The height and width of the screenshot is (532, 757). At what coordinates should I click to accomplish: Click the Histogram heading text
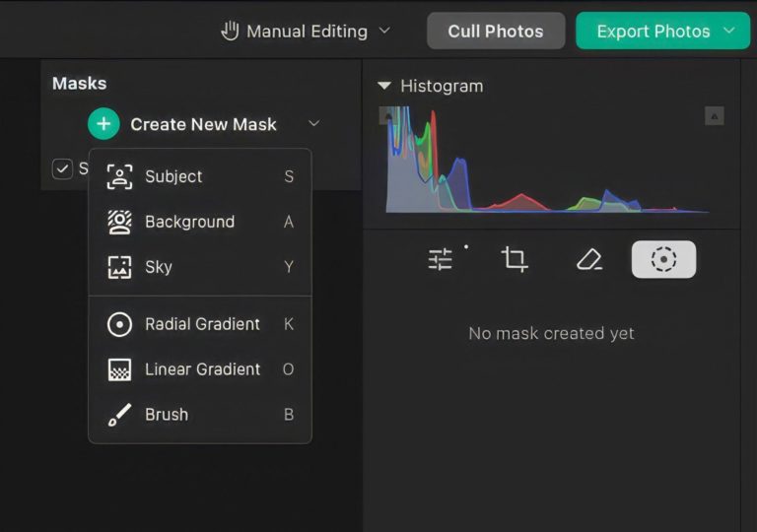[x=442, y=86]
